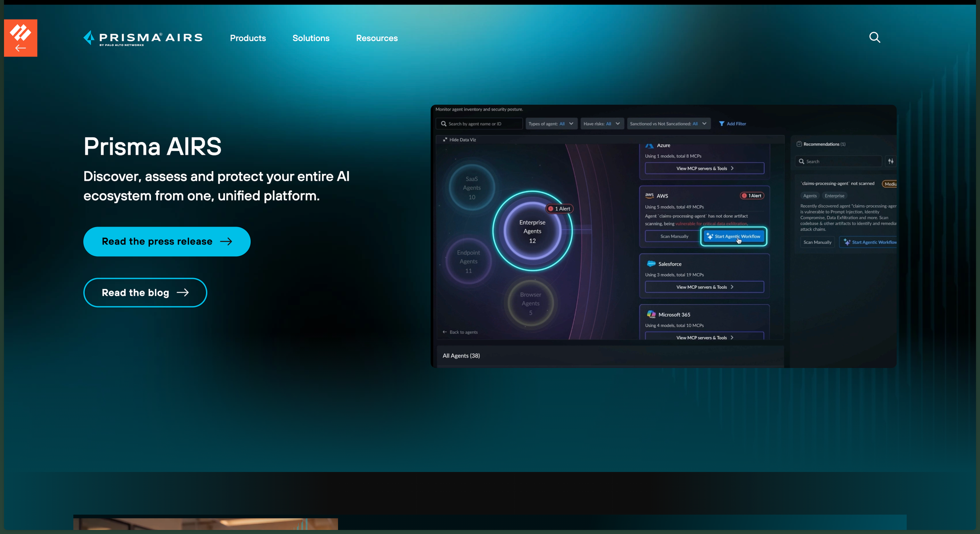Image resolution: width=980 pixels, height=534 pixels.
Task: Open the Products menu
Action: pos(248,38)
